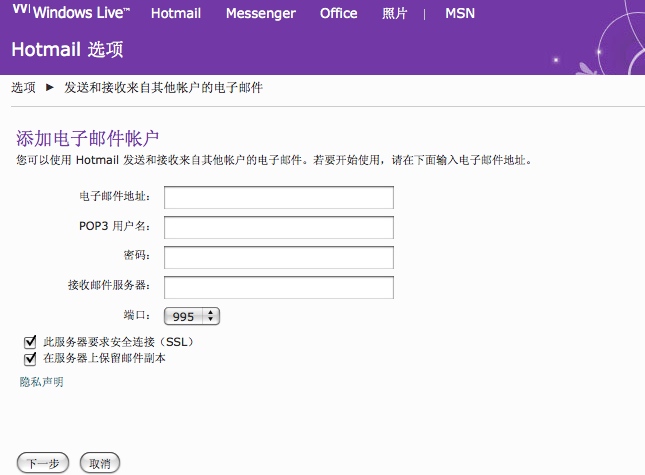Expand the 端口 dropdown showing 995
This screenshot has height=475, width=645.
coord(191,316)
